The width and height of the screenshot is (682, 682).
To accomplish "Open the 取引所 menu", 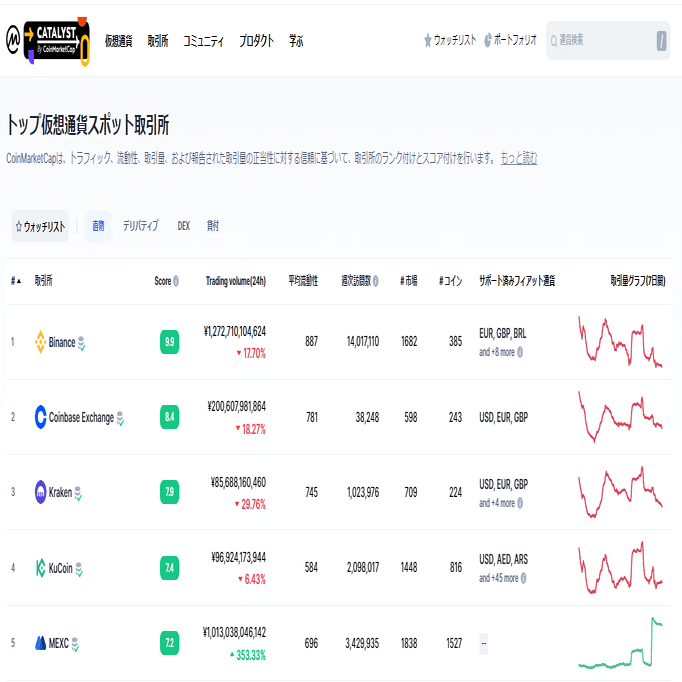I will 157,41.
